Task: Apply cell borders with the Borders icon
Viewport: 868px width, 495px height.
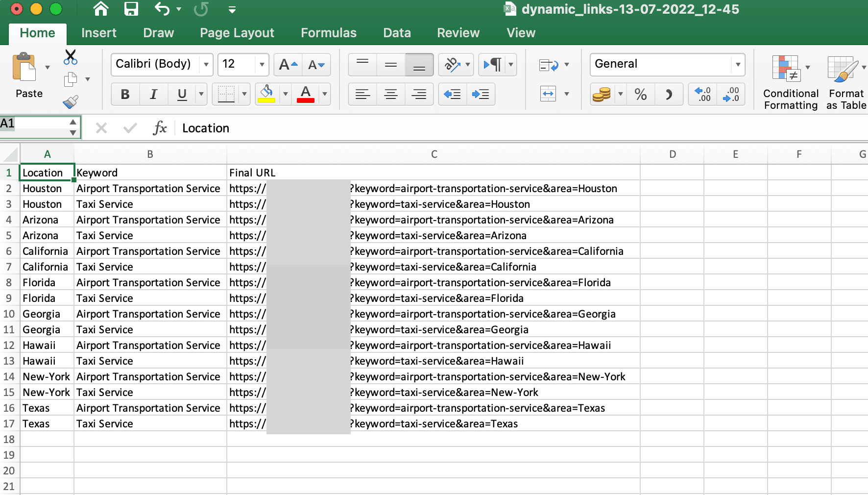Action: point(226,94)
